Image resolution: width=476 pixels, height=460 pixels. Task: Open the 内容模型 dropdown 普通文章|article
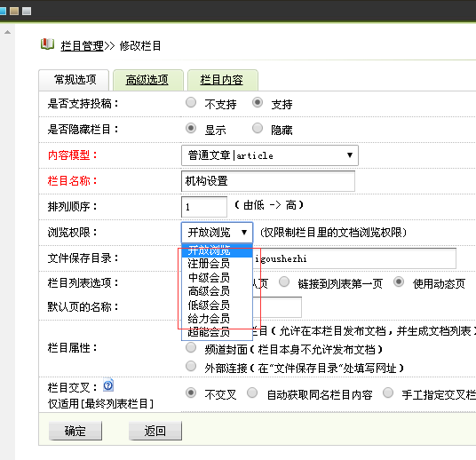click(x=270, y=155)
